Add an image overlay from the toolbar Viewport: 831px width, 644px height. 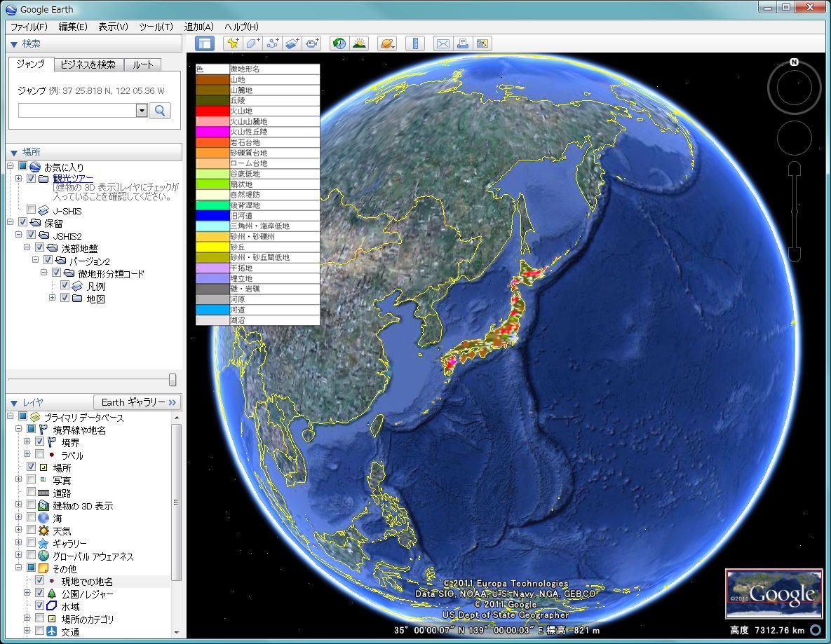click(x=292, y=43)
